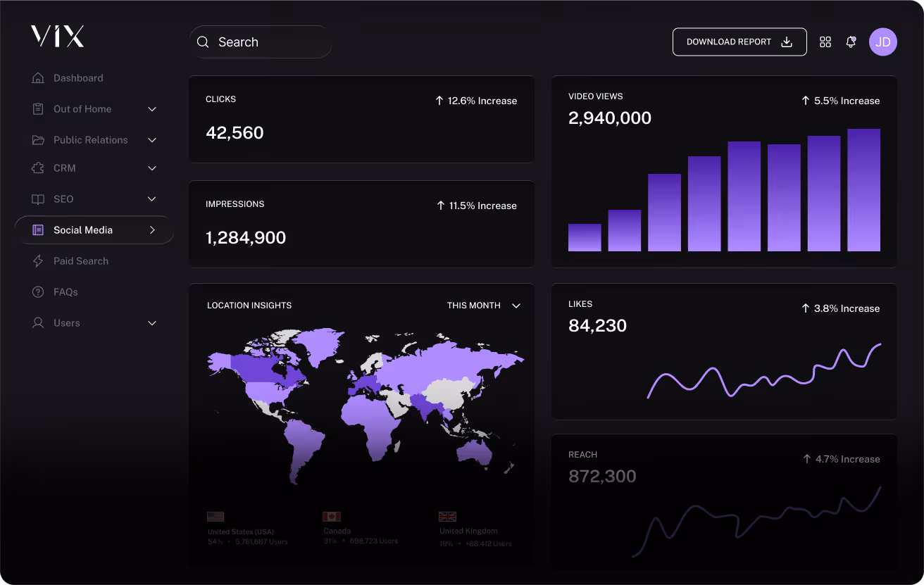This screenshot has width=924, height=585.
Task: Click the United Kingdom label
Action: click(x=468, y=531)
